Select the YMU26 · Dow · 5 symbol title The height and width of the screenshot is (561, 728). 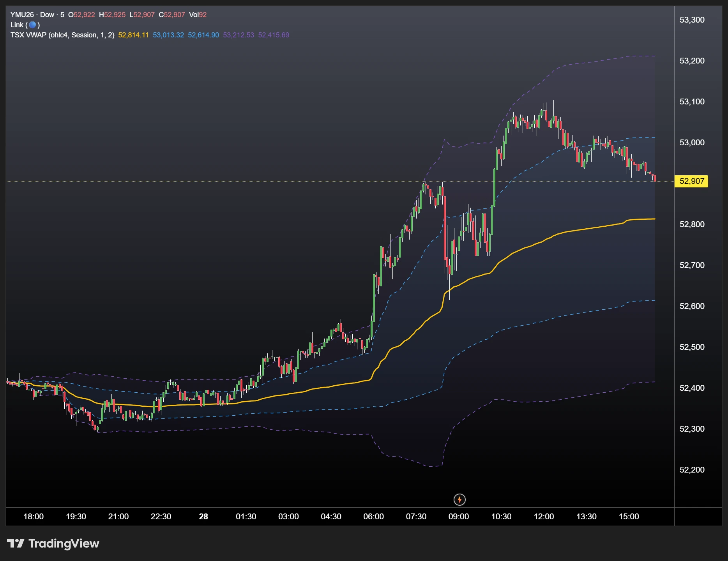tap(37, 15)
